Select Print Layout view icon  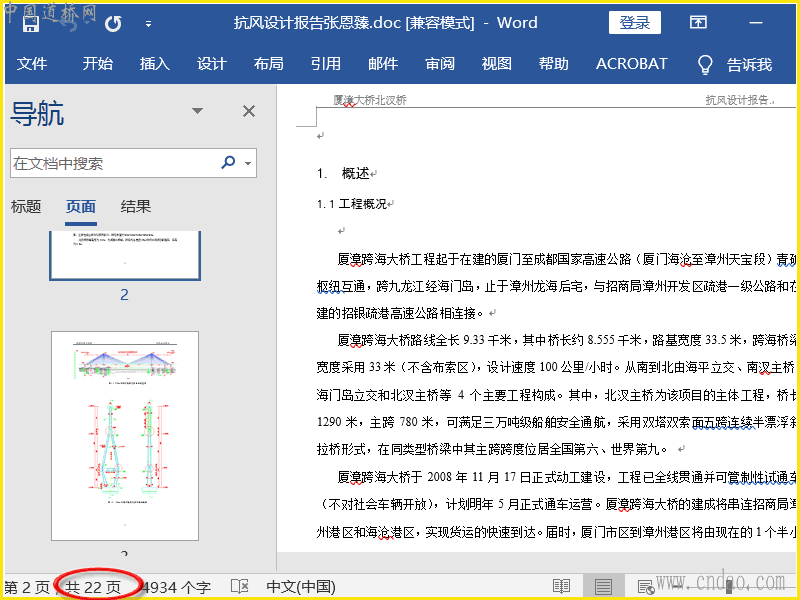603,587
